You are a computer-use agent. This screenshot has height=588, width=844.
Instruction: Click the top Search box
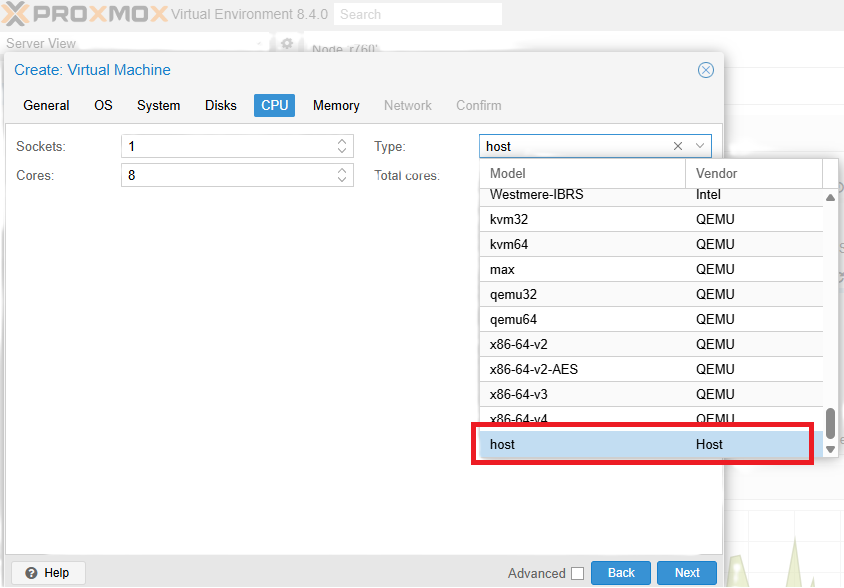(418, 14)
